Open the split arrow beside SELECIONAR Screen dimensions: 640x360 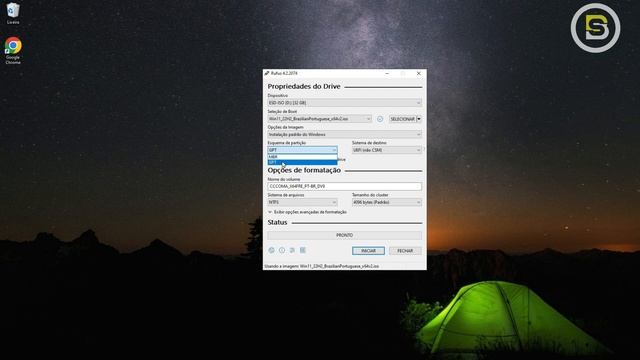[x=419, y=119]
